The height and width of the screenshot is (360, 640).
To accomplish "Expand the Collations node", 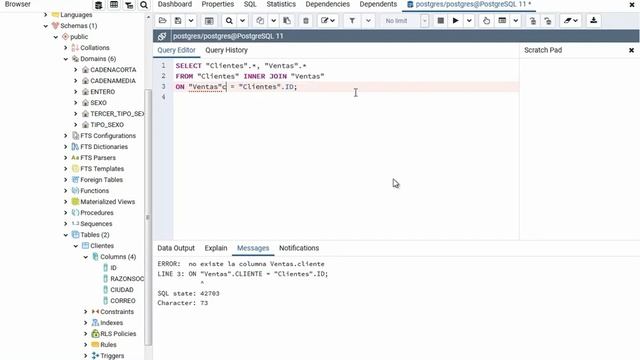I will click(x=66, y=48).
